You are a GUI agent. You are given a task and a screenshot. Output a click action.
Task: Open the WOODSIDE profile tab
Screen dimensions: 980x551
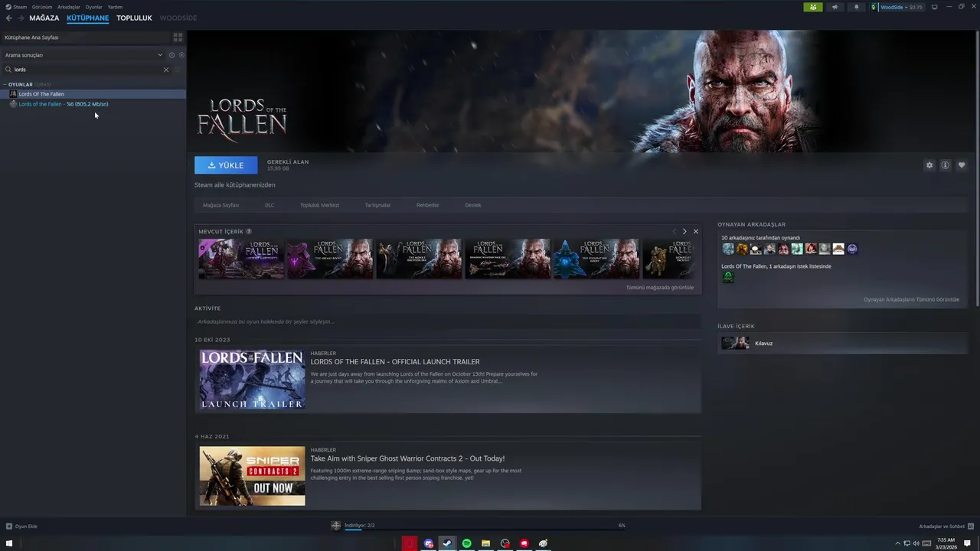pyautogui.click(x=178, y=18)
